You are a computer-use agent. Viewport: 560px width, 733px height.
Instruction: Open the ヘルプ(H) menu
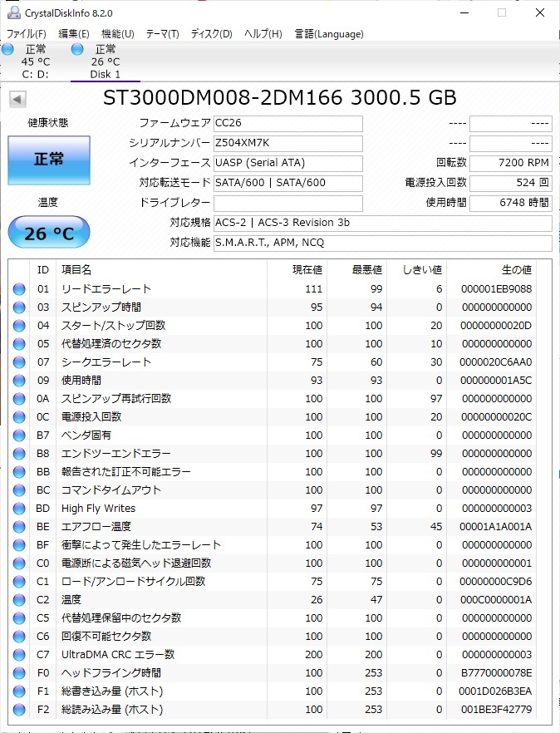pyautogui.click(x=263, y=33)
